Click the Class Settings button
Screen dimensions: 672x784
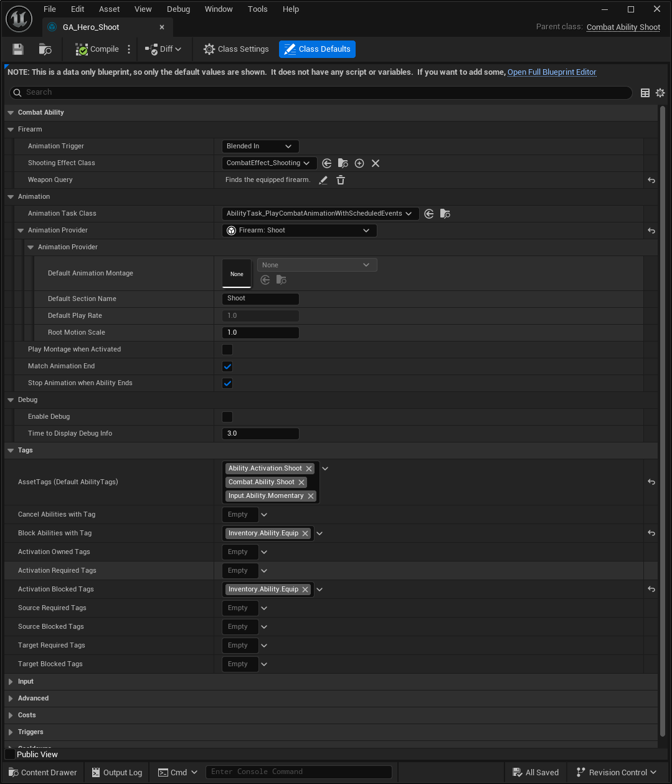236,49
